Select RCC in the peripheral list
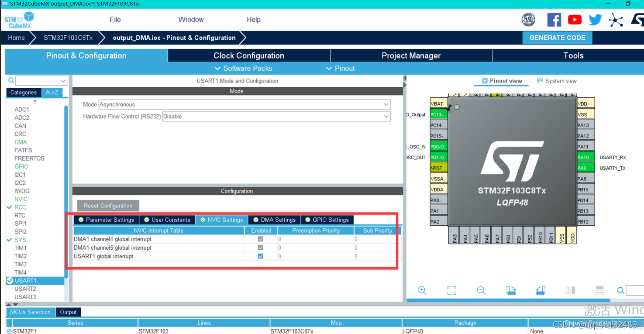The width and height of the screenshot is (644, 334). [x=20, y=207]
